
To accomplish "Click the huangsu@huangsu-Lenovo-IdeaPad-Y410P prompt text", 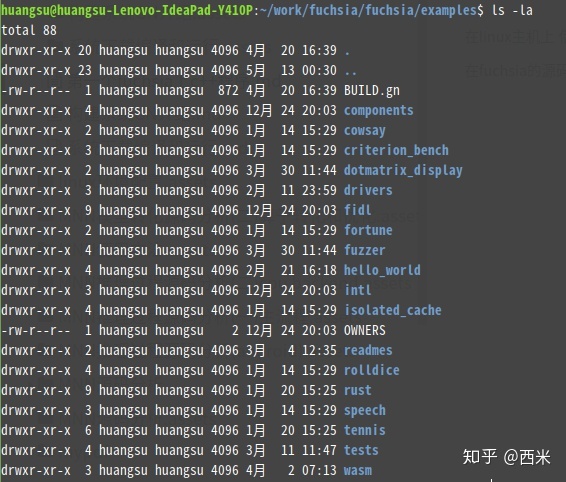I will click(x=127, y=10).
